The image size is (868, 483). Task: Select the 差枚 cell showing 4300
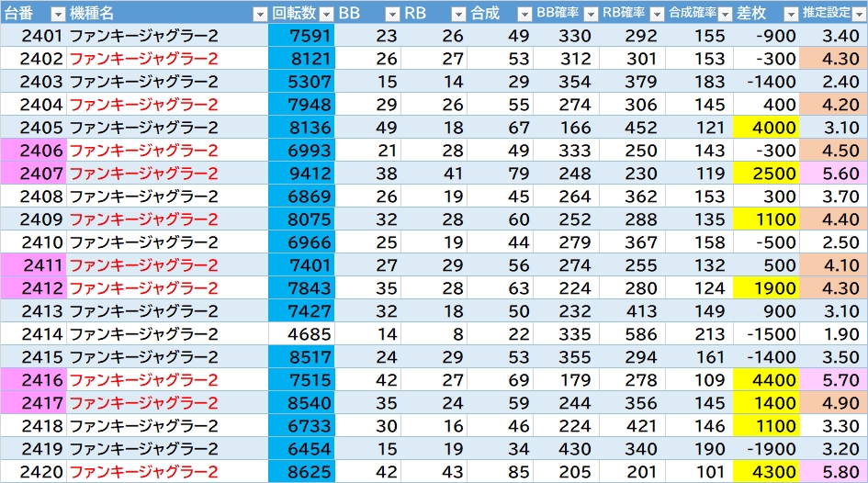click(766, 471)
